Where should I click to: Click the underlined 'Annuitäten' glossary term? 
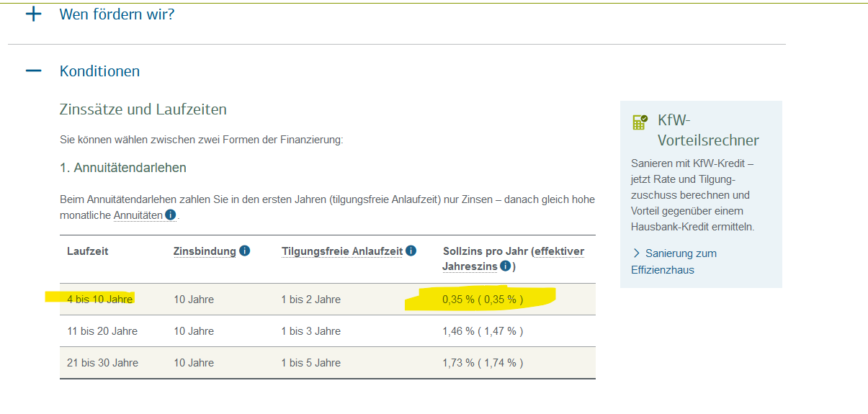coord(138,215)
